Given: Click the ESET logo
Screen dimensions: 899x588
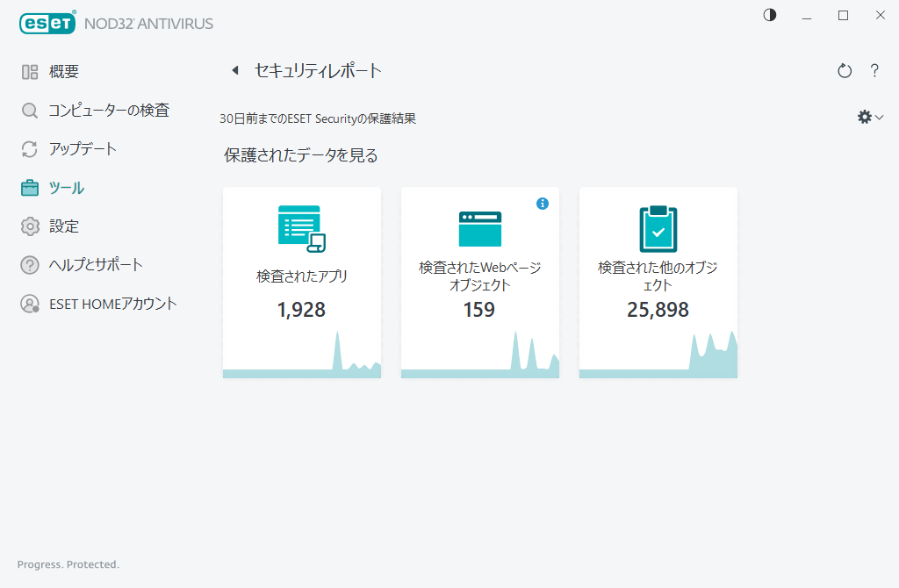Looking at the screenshot, I should (x=47, y=23).
